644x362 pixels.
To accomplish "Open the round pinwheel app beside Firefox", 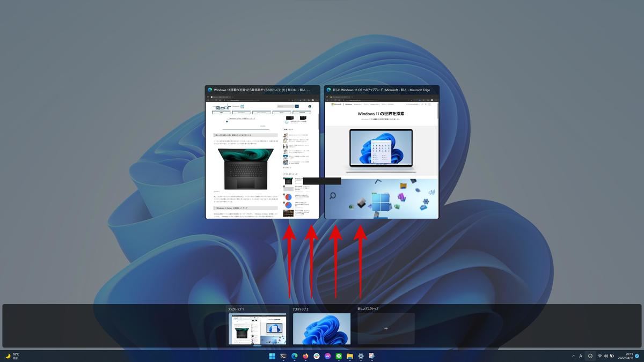I will click(x=317, y=356).
